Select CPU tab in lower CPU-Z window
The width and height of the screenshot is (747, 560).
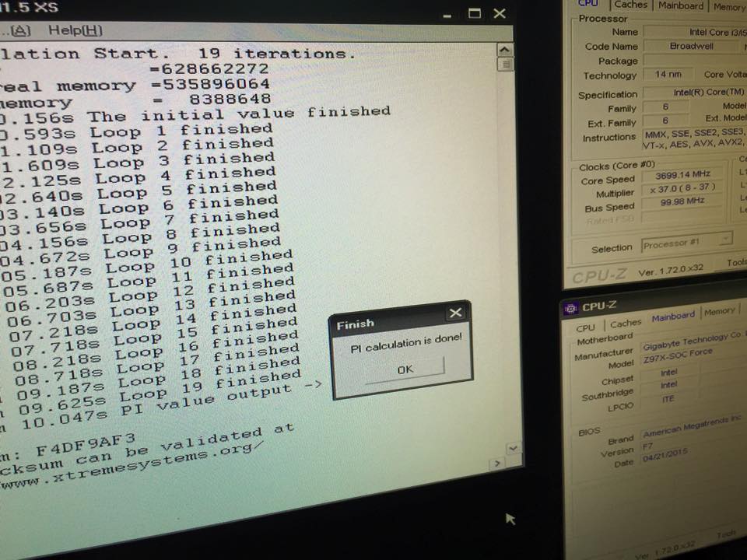tap(585, 327)
